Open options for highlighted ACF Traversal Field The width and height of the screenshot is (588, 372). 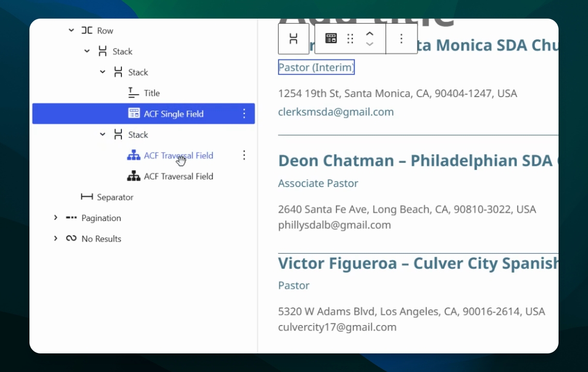click(244, 155)
